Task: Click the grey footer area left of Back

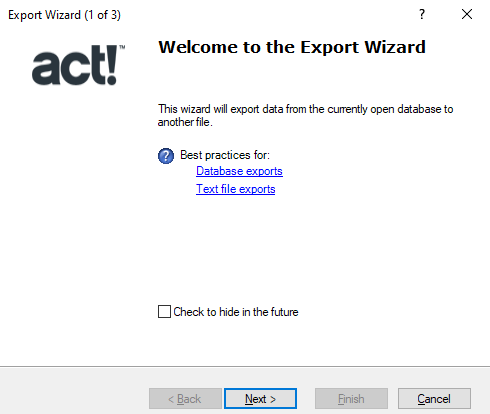Action: tap(73, 398)
